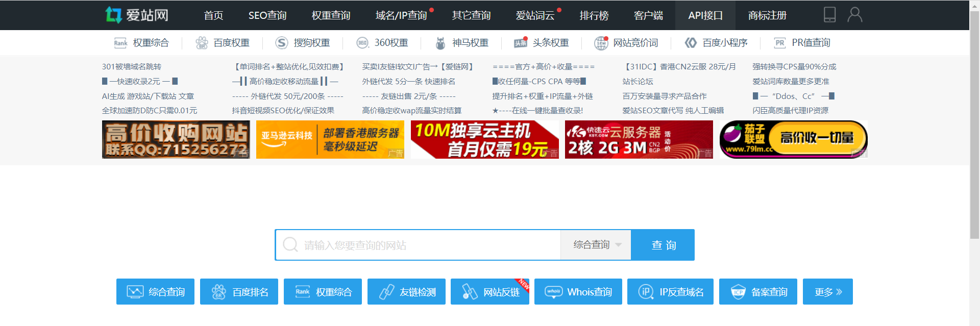Click the mobile device icon in header

pyautogui.click(x=829, y=15)
